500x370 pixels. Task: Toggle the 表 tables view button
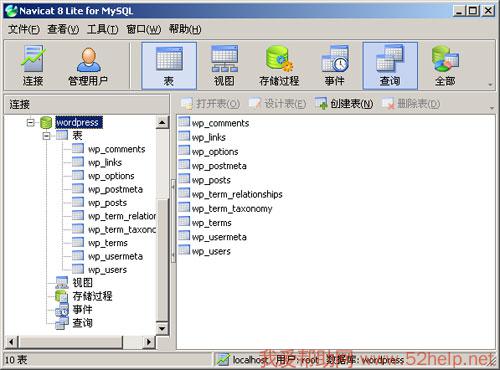[169, 66]
